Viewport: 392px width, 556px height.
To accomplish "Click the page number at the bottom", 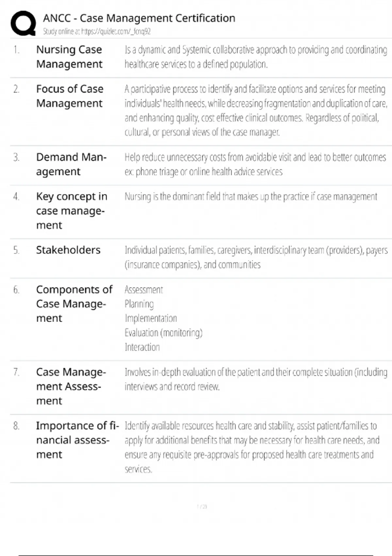I will [x=202, y=507].
